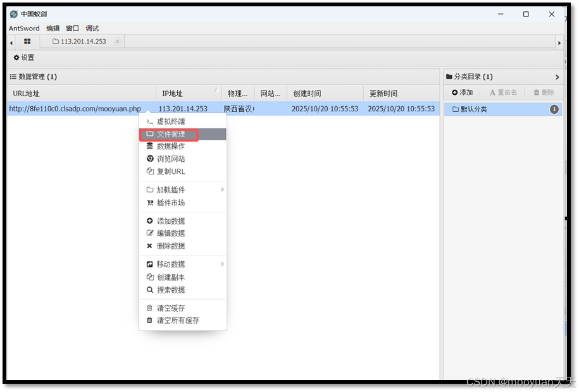Open 虚拟终端 from the context menu
Image resolution: width=579 pixels, height=392 pixels.
183,121
